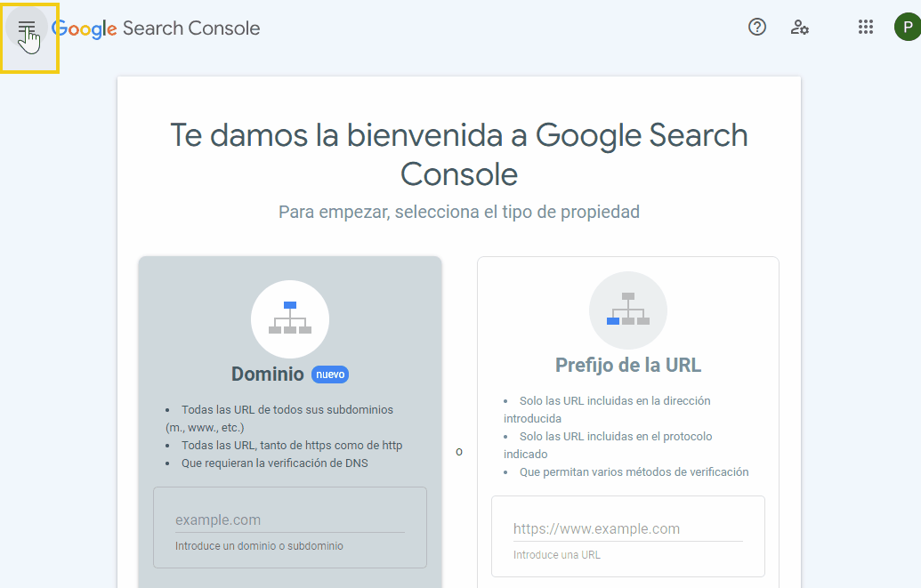Click 'Introduce un dominio o subdominio' hint

(x=259, y=545)
